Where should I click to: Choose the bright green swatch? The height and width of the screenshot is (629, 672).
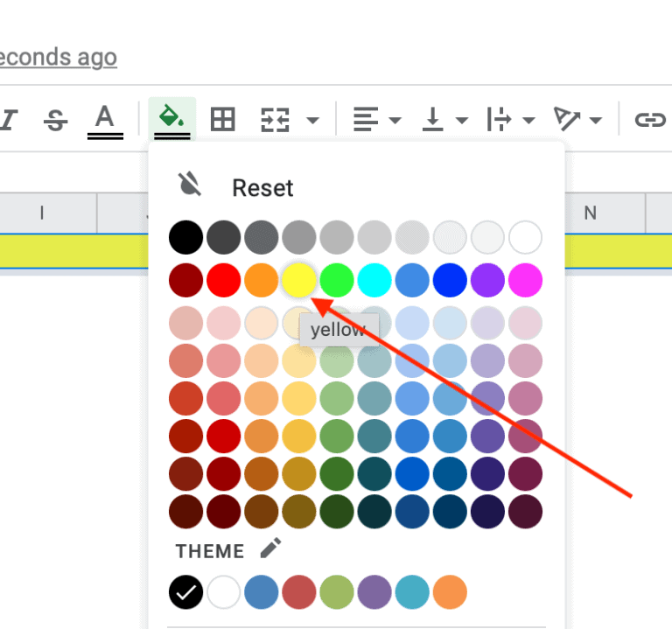(337, 280)
